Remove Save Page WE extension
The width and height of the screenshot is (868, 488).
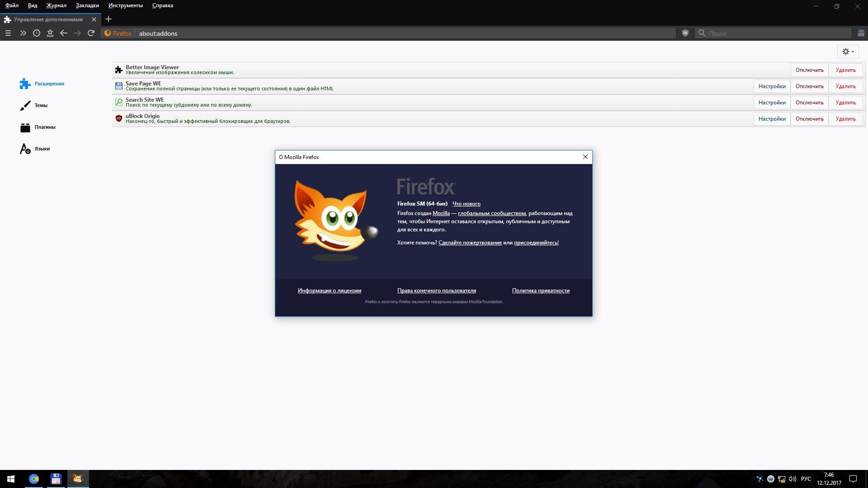tap(845, 86)
